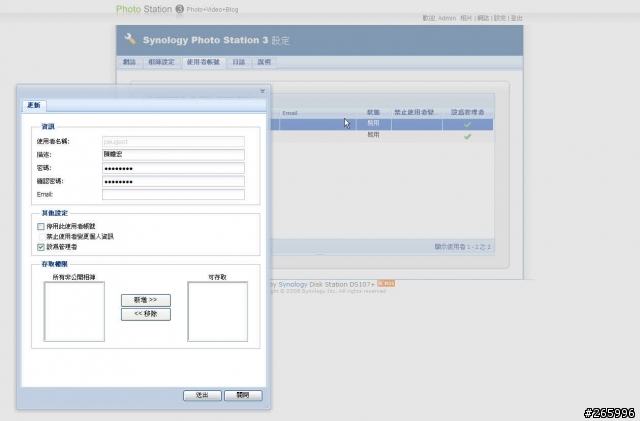This screenshot has width=640, height=421.
Task: Click the 關閉 button in dialog
Action: 243,395
